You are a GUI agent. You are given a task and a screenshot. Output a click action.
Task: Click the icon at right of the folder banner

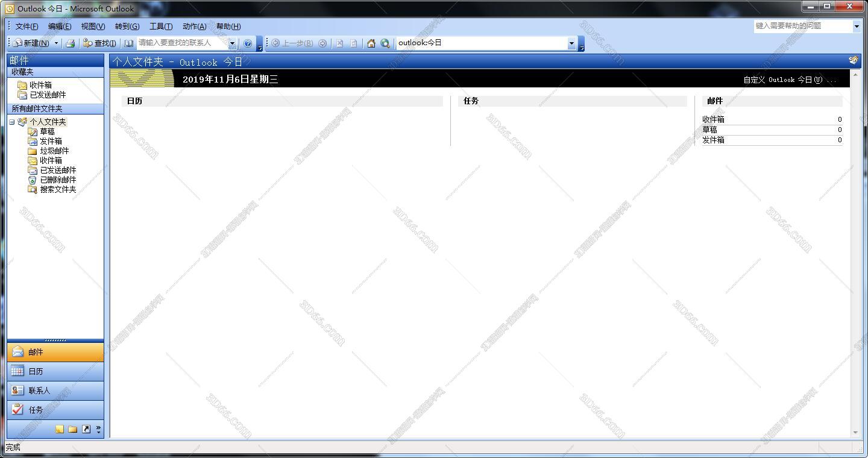pos(854,60)
